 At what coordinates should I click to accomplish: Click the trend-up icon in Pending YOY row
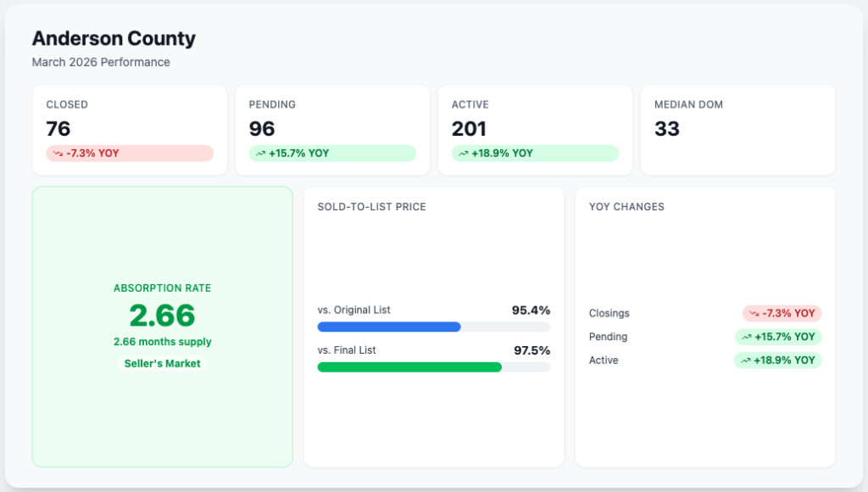click(x=746, y=337)
